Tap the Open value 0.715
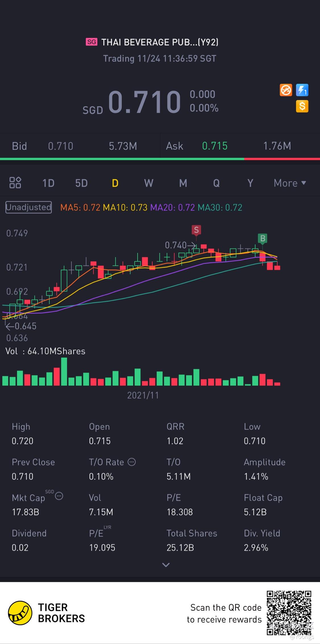320x644 pixels. click(x=100, y=441)
